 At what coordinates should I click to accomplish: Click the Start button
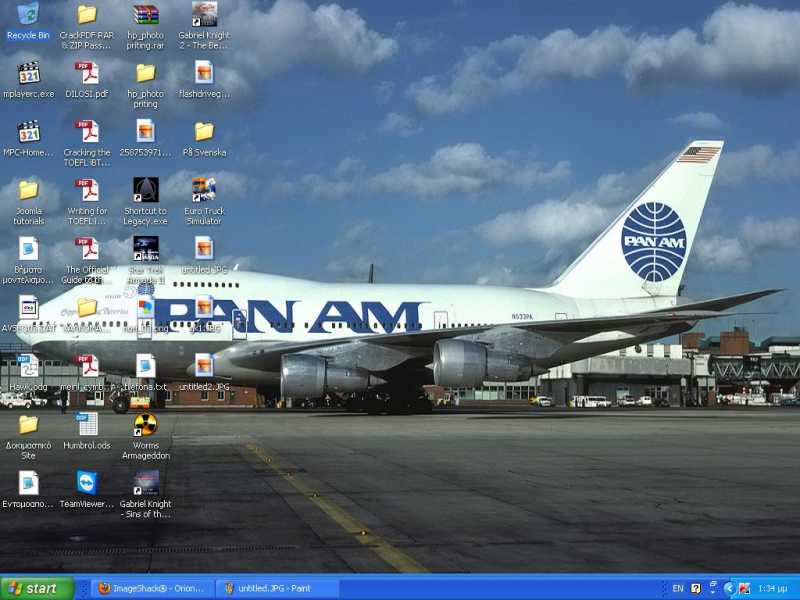pyautogui.click(x=38, y=588)
